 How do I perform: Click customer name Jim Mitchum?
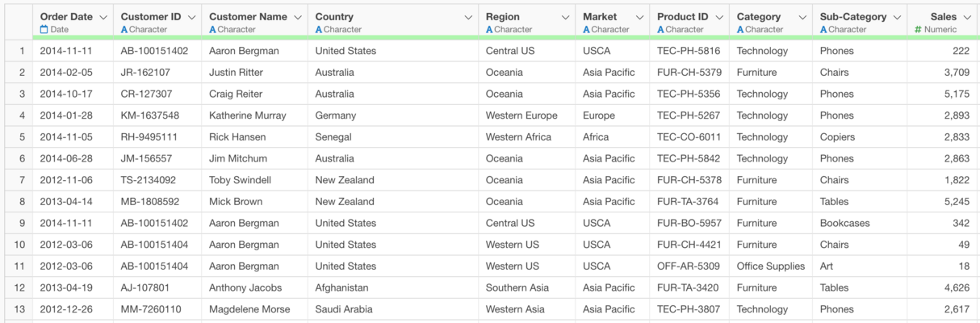238,158
